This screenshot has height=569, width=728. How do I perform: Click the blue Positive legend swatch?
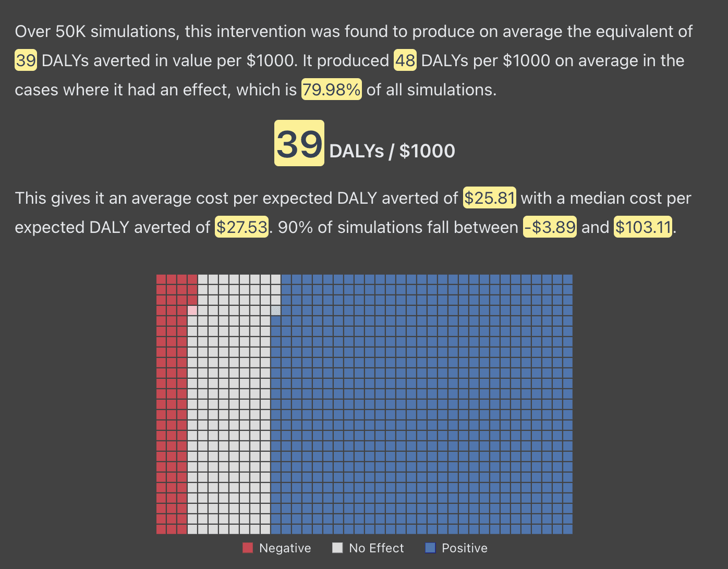430,548
